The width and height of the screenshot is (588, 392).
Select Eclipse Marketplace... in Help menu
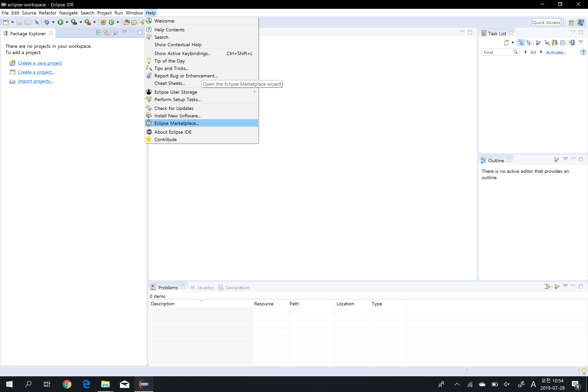tap(176, 123)
